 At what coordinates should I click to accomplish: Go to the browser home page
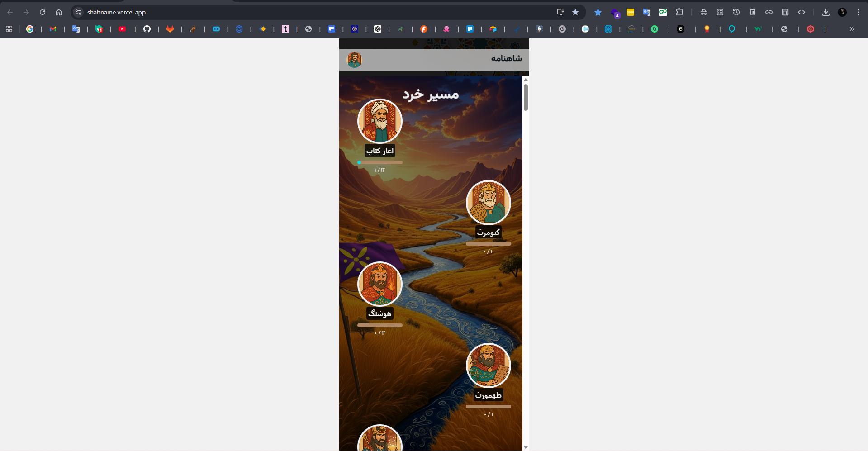(x=59, y=12)
